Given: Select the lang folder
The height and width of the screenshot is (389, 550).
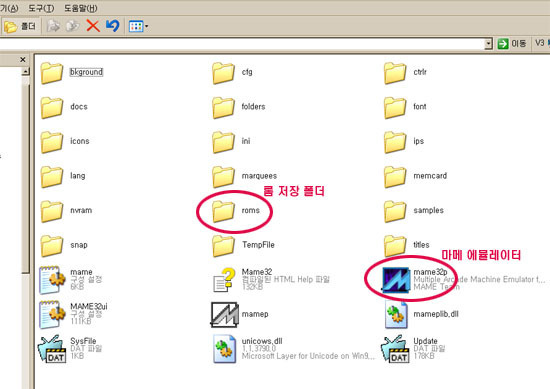Looking at the screenshot, I should click(x=63, y=176).
